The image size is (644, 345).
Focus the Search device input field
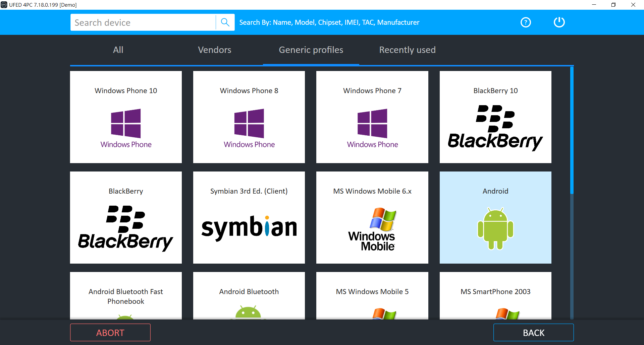click(143, 22)
